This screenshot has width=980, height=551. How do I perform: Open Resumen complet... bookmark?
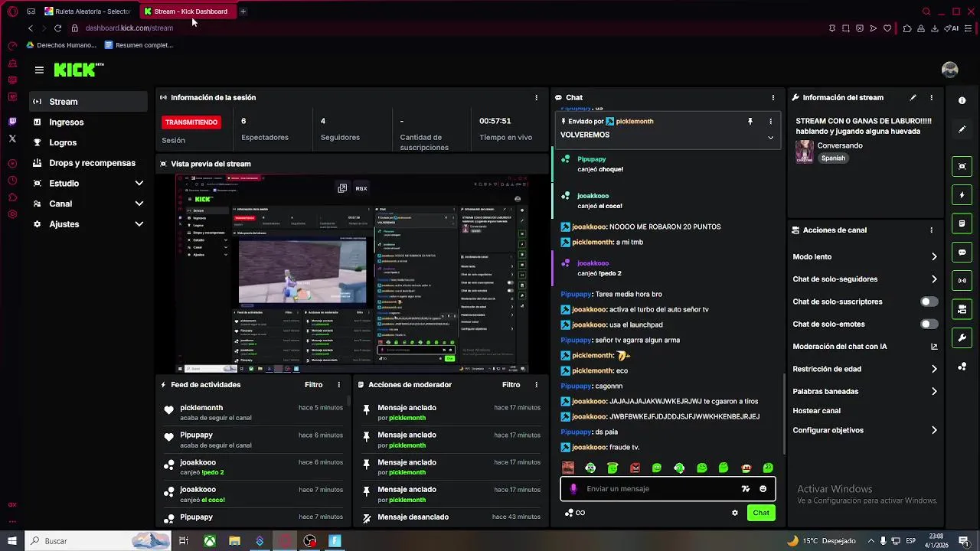[x=139, y=45]
